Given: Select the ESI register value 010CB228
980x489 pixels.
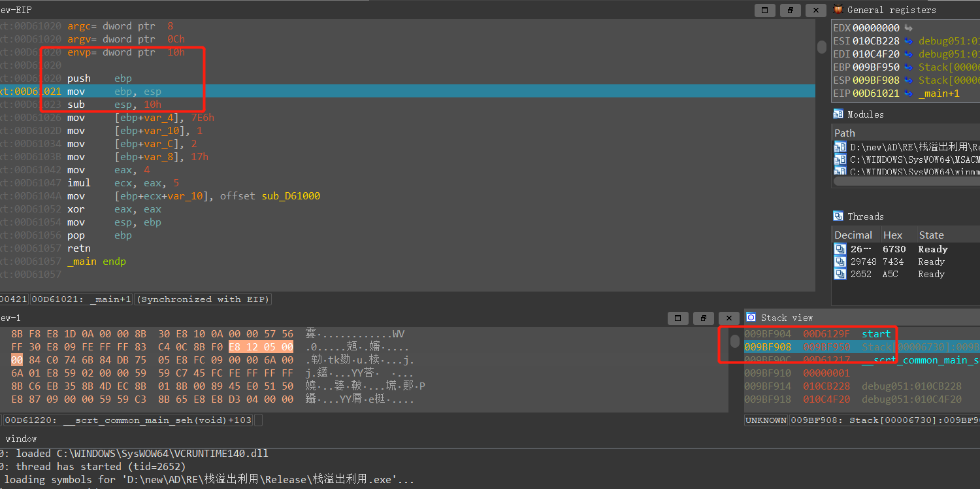Looking at the screenshot, I should click(876, 41).
